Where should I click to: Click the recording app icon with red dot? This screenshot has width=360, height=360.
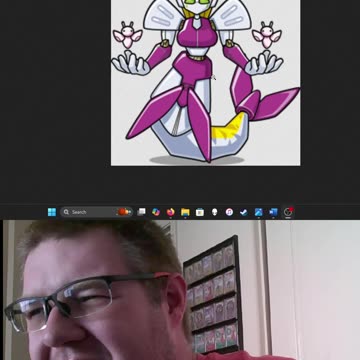pos(288,212)
